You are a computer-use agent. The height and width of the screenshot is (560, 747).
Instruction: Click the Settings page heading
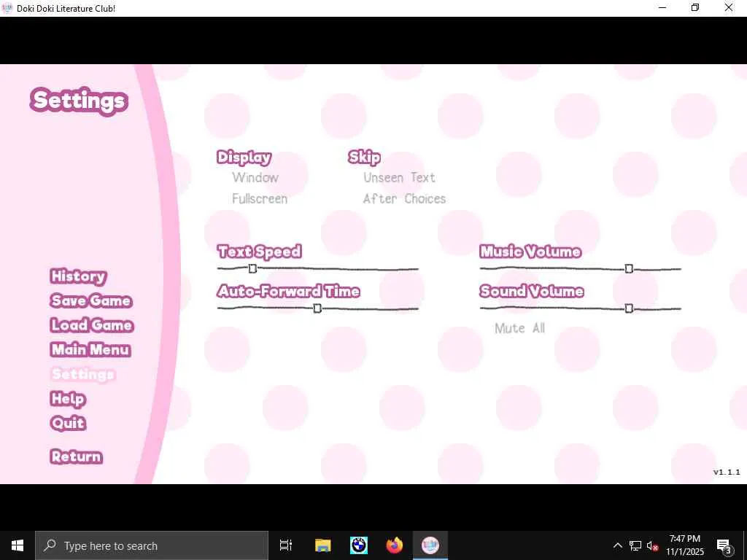pos(79,101)
